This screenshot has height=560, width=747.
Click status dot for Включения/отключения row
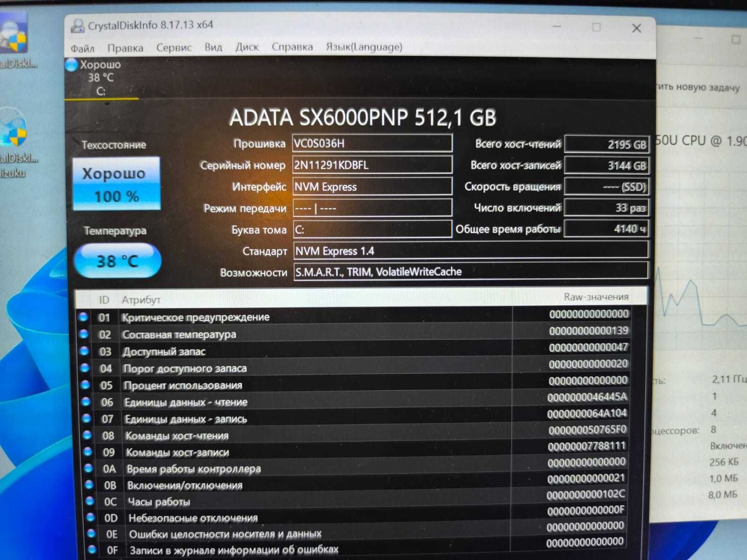(x=89, y=484)
